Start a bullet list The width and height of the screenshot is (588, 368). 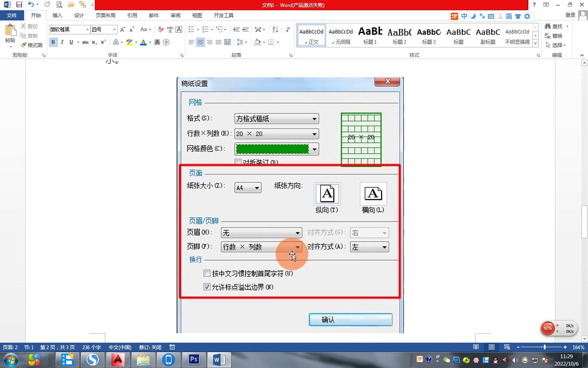click(x=191, y=29)
